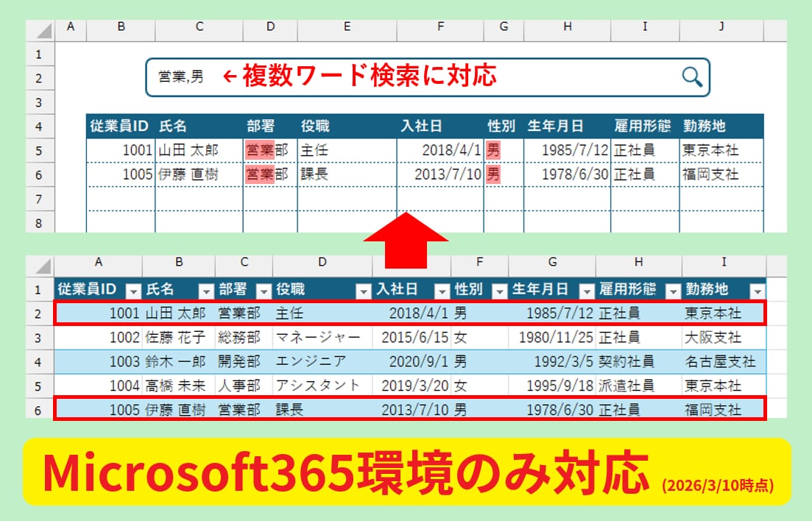The width and height of the screenshot is (812, 521).
Task: Select row 3 header beside 佐藤 花子
Action: tap(40, 338)
